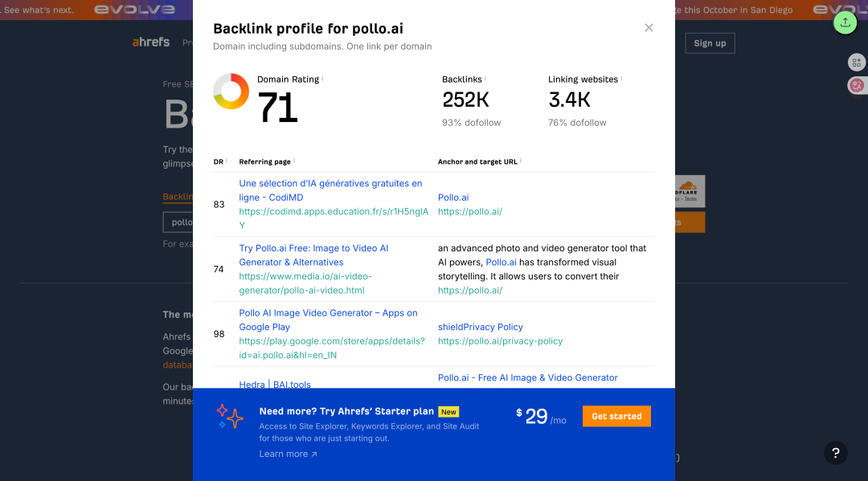
Task: Click the green upload icon button
Action: click(845, 22)
